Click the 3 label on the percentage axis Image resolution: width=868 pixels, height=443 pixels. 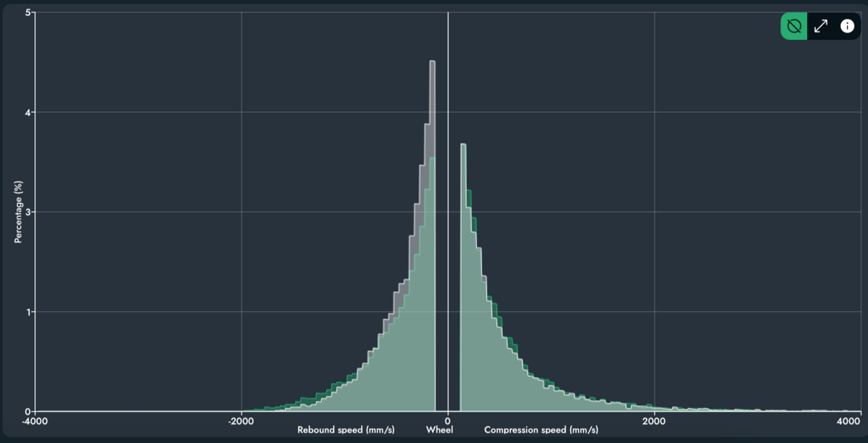[x=27, y=212]
